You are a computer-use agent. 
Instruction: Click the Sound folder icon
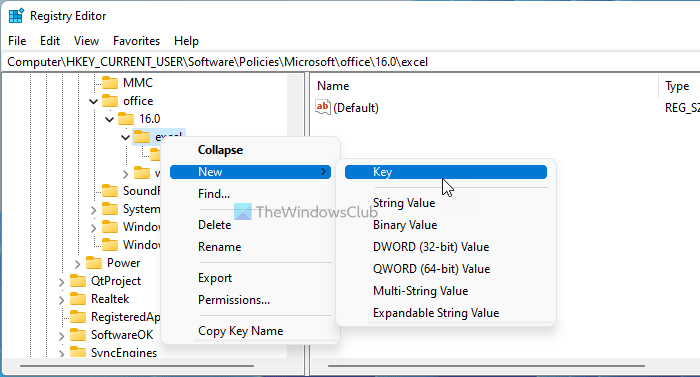(110, 191)
